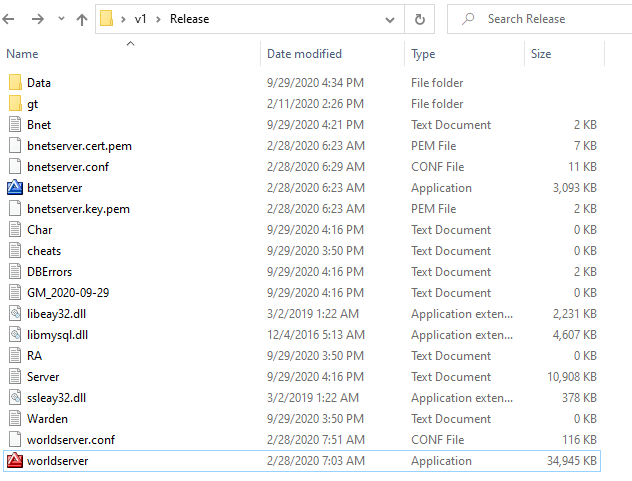Viewport: 632px width, 481px height.
Task: Click the GM_2020-09-29 file name
Action: point(68,293)
